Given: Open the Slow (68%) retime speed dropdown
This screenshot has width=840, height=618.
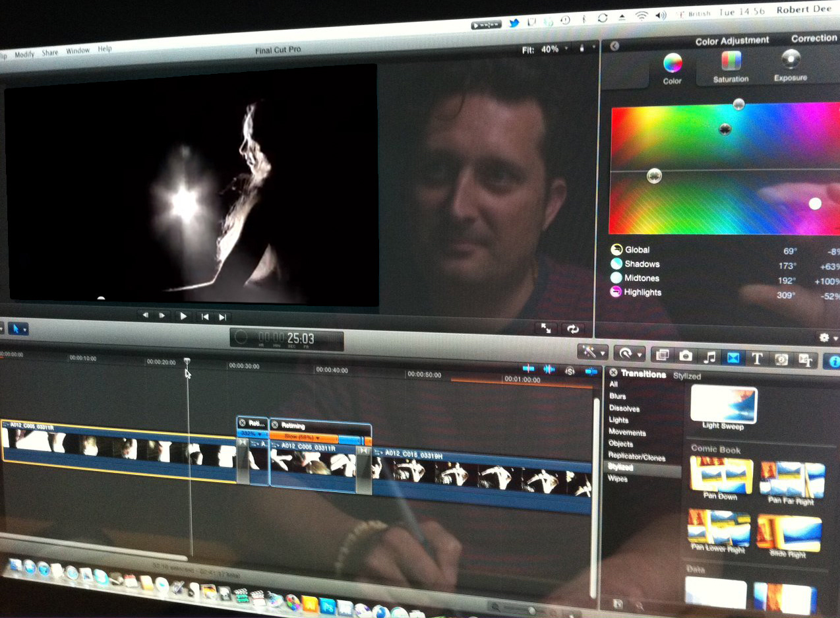Looking at the screenshot, I should tap(303, 437).
